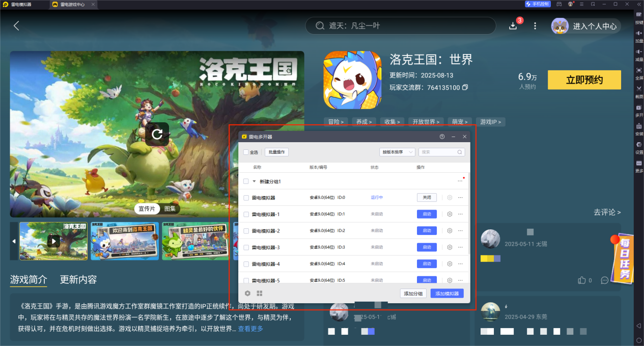Image resolution: width=644 pixels, height=346 pixels.
Task: Open the 每日任务 floating banner
Action: click(x=622, y=259)
